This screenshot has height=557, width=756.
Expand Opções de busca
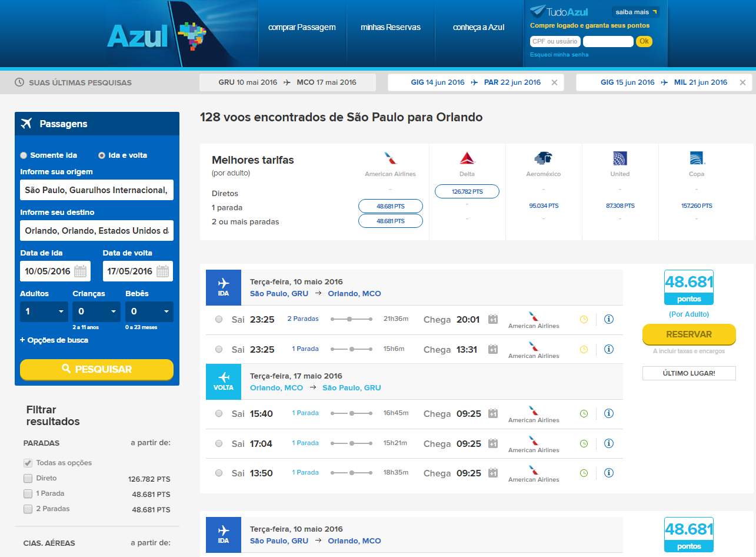54,340
